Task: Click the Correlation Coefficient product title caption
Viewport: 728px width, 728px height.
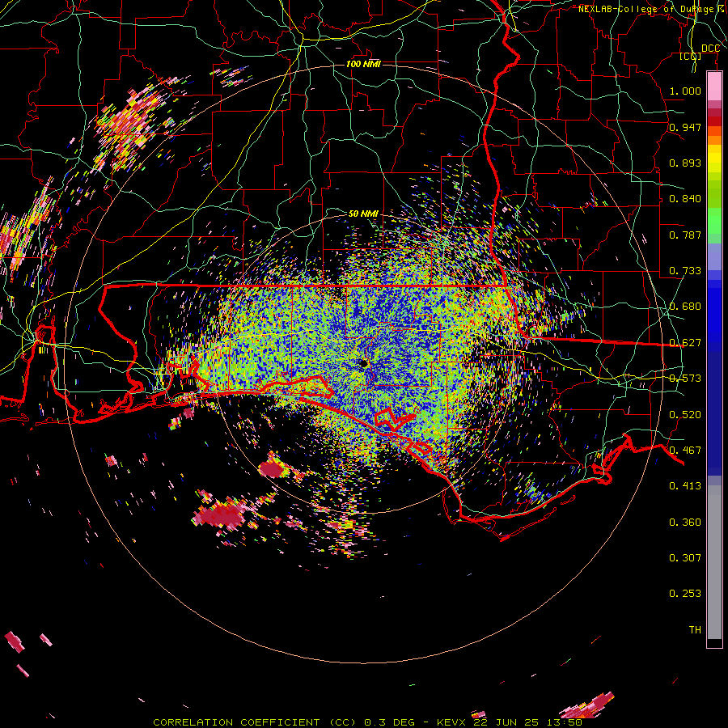Action: (368, 722)
